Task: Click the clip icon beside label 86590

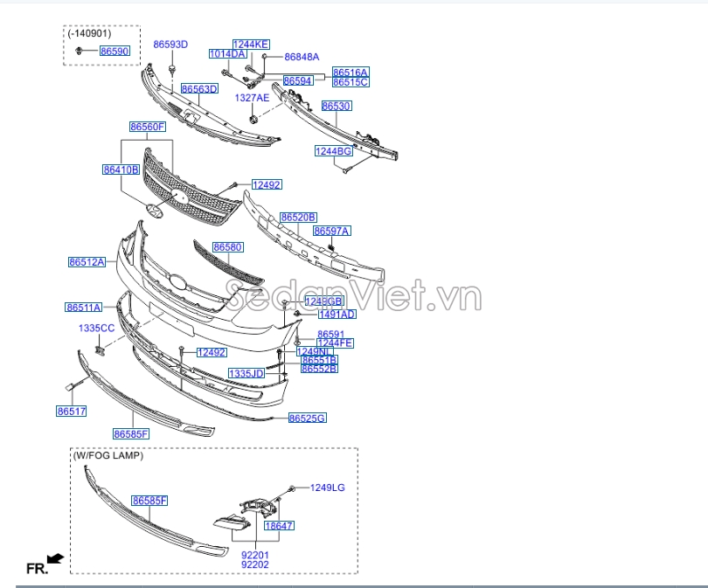Action: tap(80, 52)
